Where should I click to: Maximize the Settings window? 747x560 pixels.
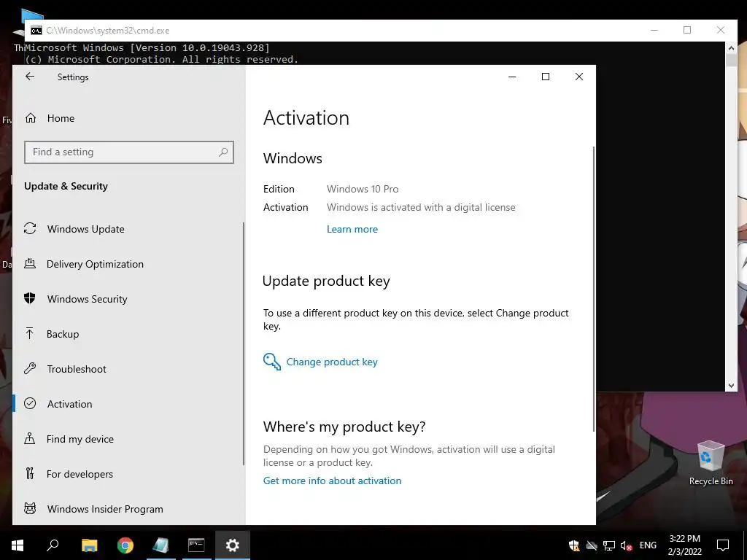546,77
